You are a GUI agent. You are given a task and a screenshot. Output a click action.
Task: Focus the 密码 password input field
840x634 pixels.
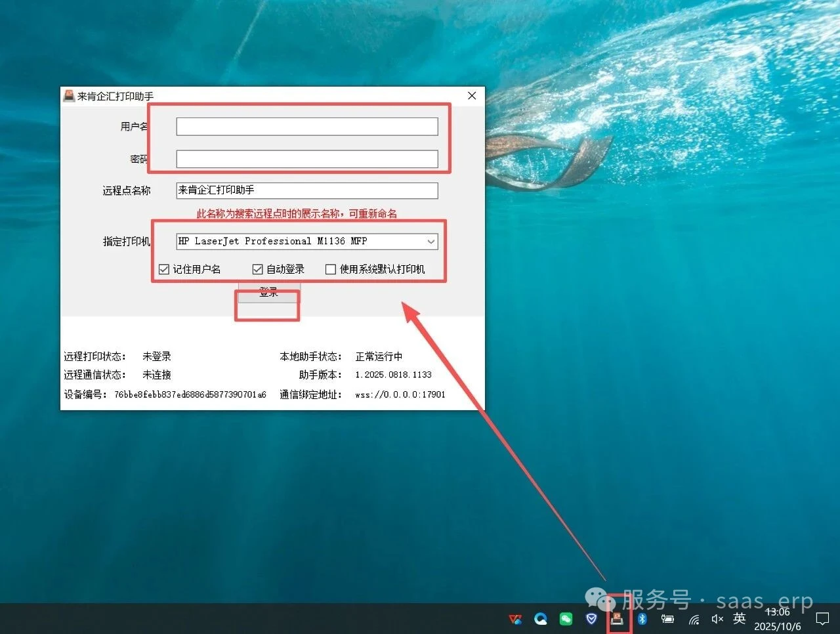[x=306, y=159]
